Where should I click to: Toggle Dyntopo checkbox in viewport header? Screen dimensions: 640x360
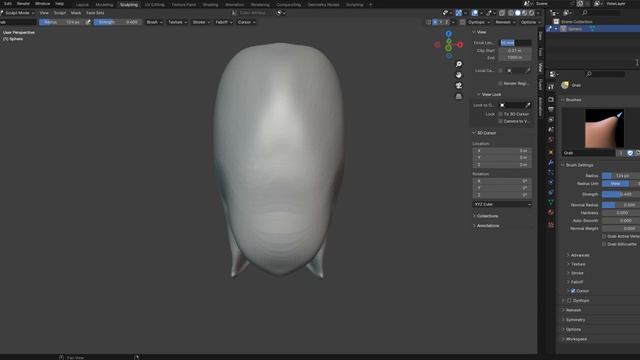[462, 22]
